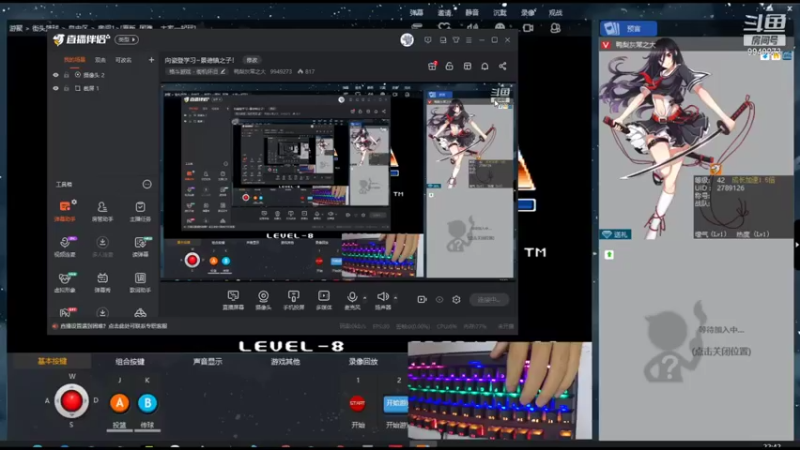The image size is (800, 450).
Task: Toggle visibility of 截屏 1 source
Action: pyautogui.click(x=56, y=88)
